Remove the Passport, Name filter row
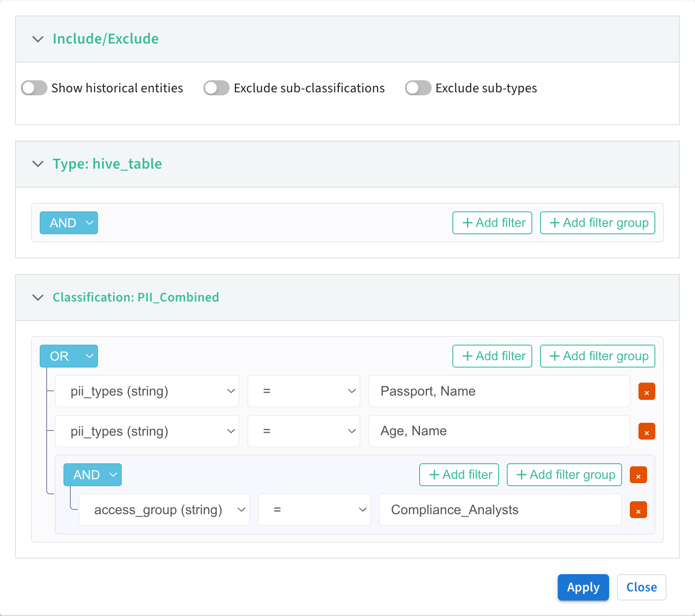695x616 pixels. coord(646,392)
